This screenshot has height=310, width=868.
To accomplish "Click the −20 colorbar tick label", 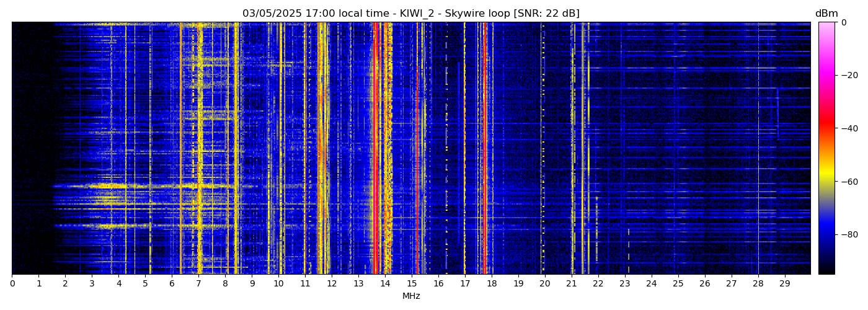I will 849,76.
